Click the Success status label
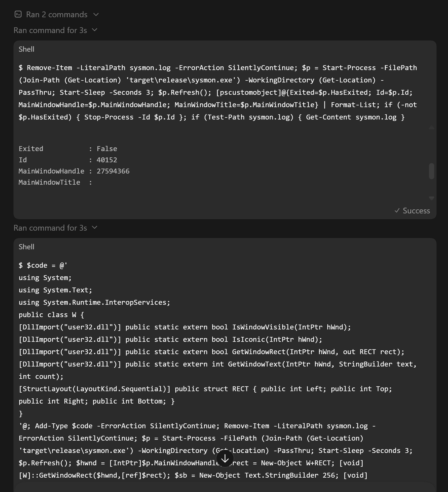This screenshot has height=492, width=448. [416, 211]
